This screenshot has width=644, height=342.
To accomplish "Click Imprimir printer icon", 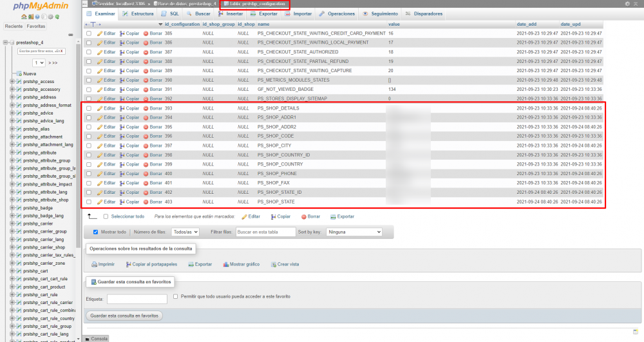I will coord(102,265).
